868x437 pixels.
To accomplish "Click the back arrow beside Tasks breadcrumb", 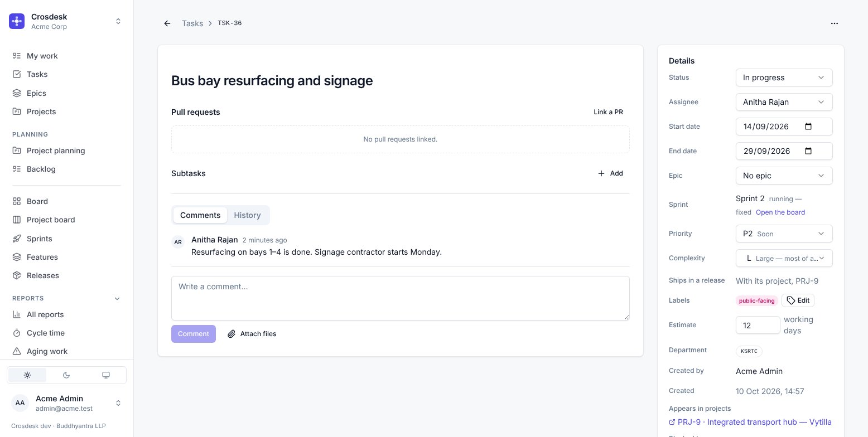I will coord(167,23).
